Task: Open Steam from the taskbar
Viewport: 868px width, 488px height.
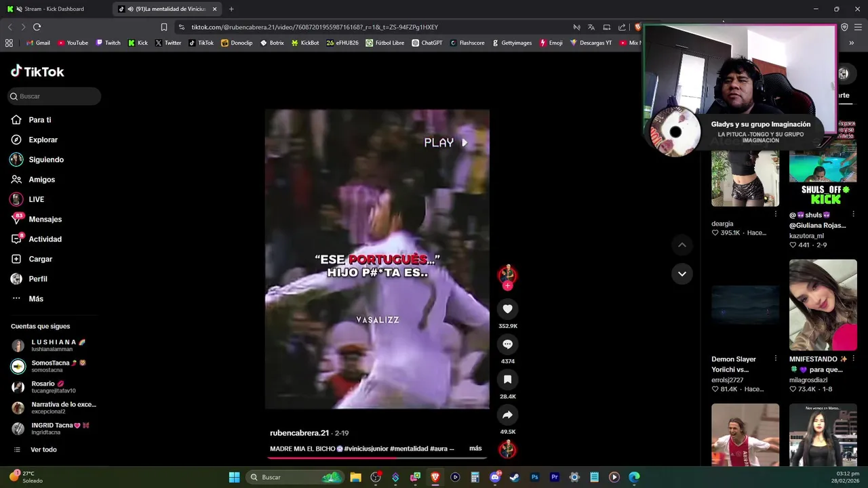Action: 515,477
